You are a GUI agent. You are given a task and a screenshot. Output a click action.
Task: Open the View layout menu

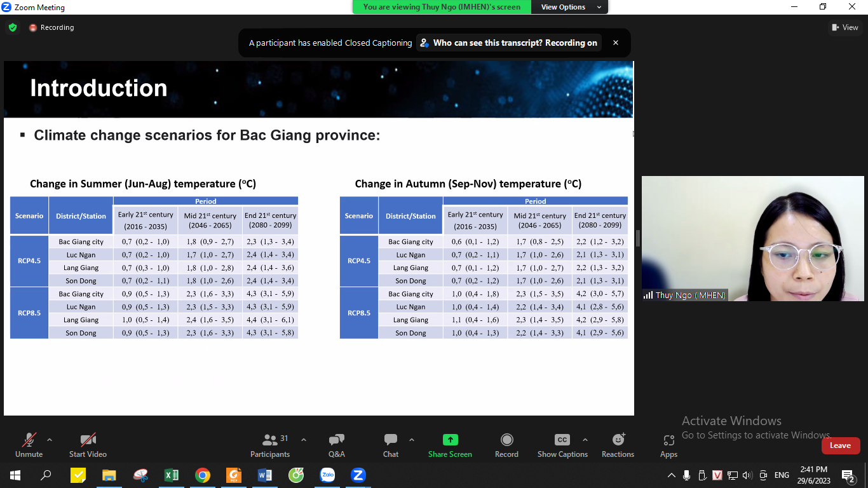pyautogui.click(x=844, y=27)
